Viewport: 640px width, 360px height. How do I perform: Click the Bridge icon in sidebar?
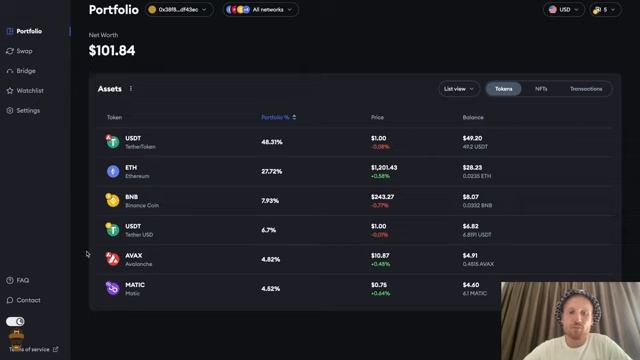[10, 71]
